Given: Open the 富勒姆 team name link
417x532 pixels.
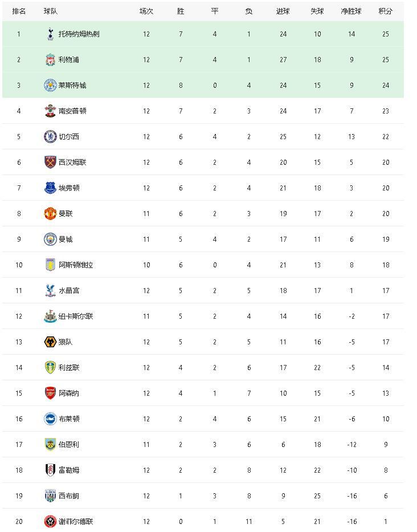Looking at the screenshot, I should [69, 470].
